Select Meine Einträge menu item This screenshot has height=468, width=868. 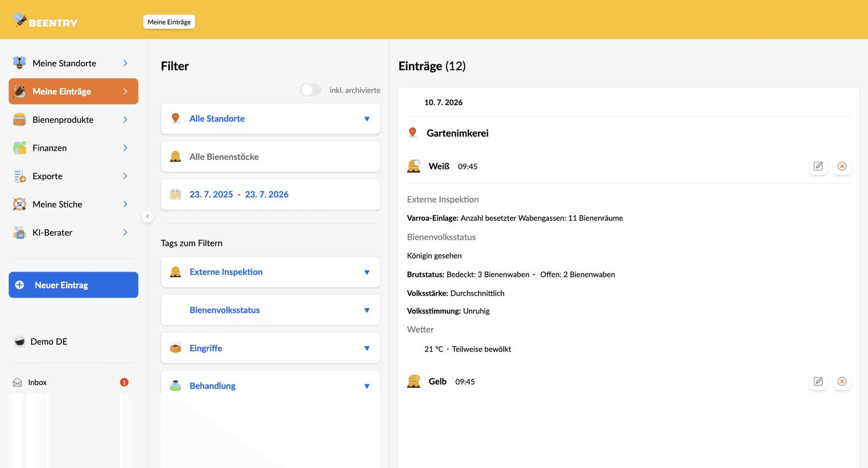[x=73, y=91]
